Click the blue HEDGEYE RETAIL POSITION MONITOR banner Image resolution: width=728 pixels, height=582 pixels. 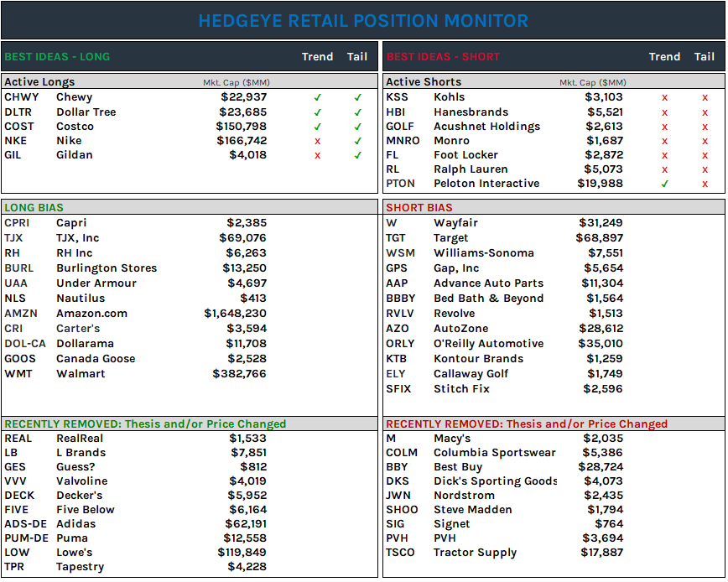[x=364, y=21]
